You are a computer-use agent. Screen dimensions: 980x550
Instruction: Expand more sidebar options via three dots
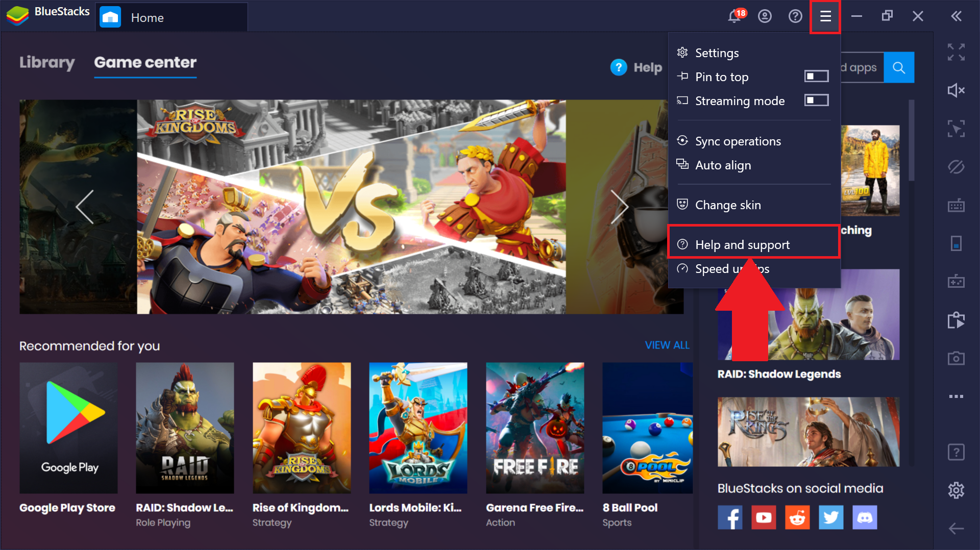pos(955,396)
